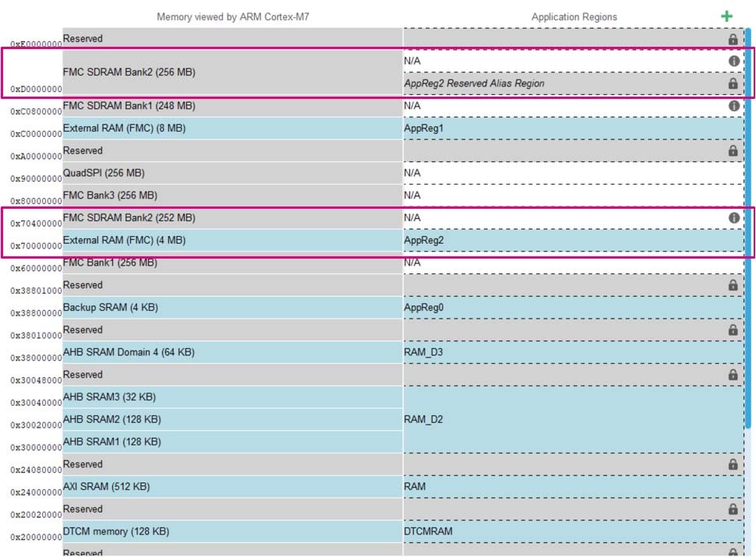Click lock icon on Reserved row at 0x20020000
Screen dimensions: 756x557
(x=733, y=509)
